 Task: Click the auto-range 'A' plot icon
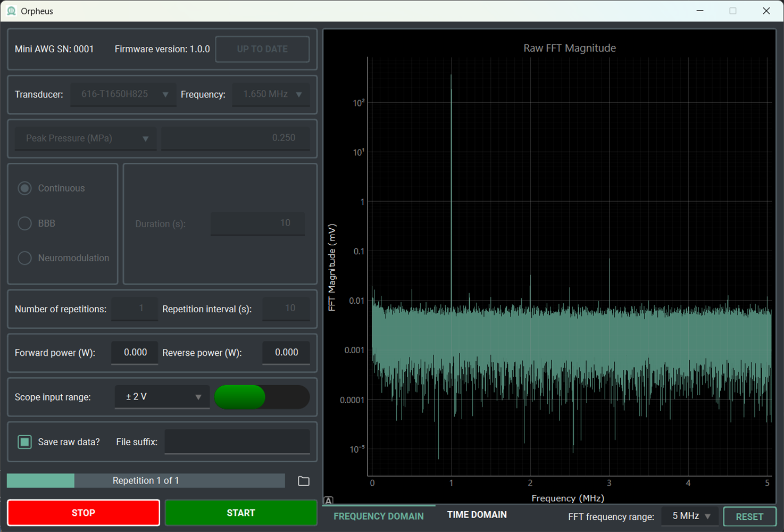(329, 501)
